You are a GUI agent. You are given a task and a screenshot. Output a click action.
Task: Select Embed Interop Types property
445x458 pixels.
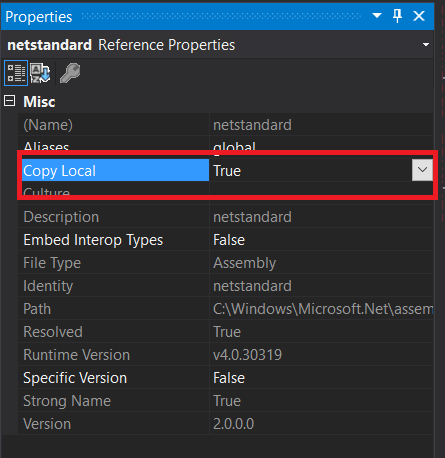[x=93, y=240]
